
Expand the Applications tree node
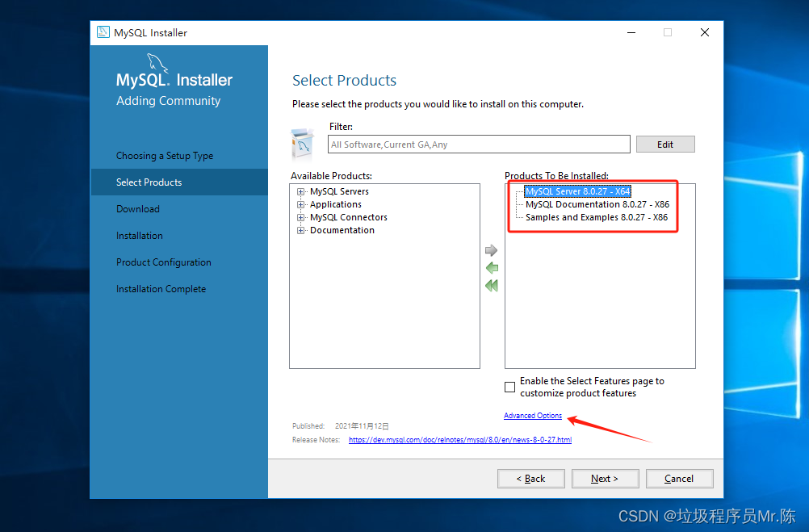[301, 204]
